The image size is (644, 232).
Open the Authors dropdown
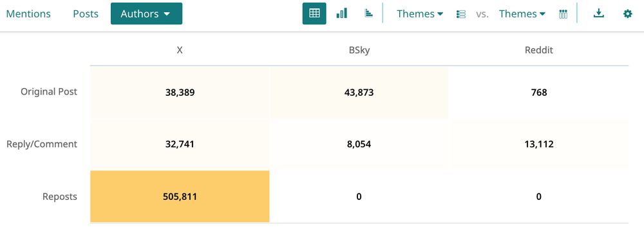click(x=146, y=13)
